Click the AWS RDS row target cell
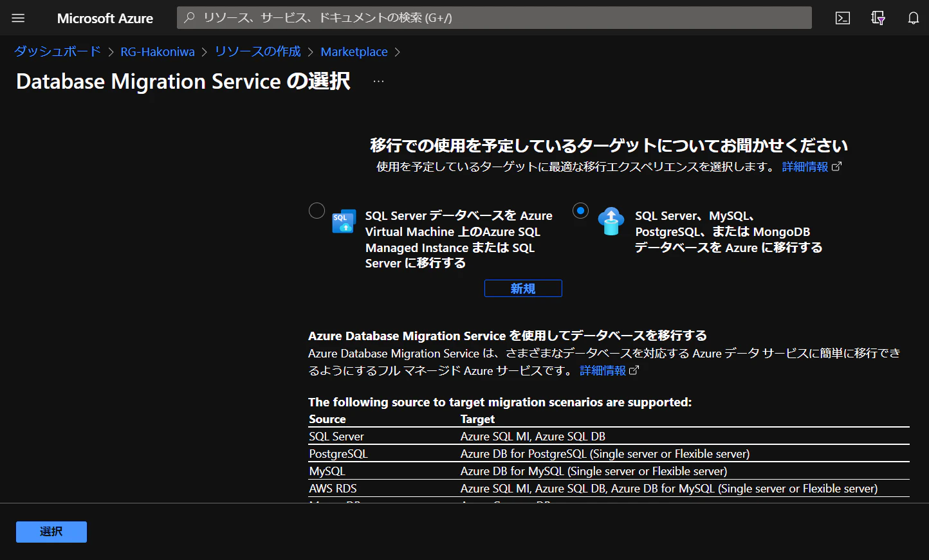The width and height of the screenshot is (929, 560). click(668, 488)
